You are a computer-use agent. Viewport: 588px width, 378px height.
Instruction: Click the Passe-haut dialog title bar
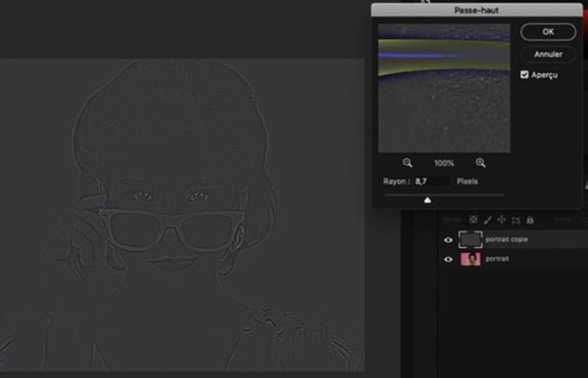476,10
